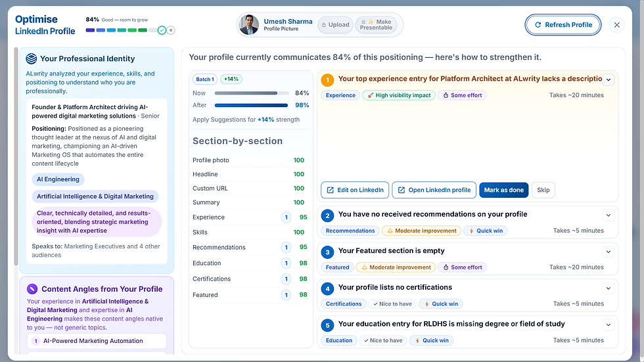Click the Moderate improvement tag on suggestion 3
Screen dimensions: 644x362
click(x=396, y=267)
